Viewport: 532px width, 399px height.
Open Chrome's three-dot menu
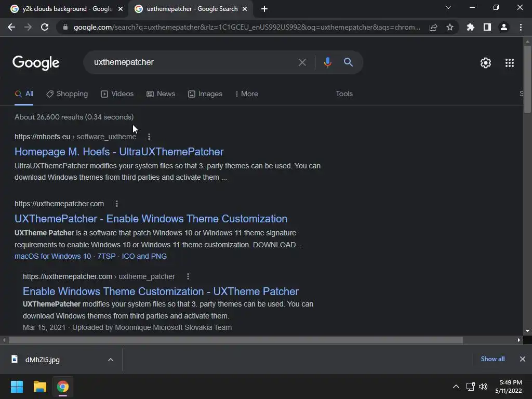coord(521,27)
